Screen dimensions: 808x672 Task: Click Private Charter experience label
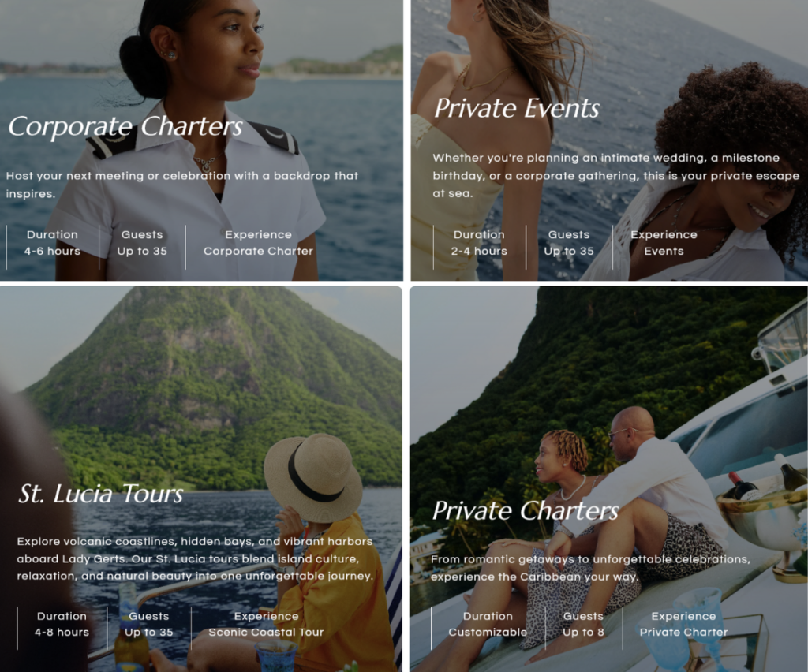pos(683,633)
